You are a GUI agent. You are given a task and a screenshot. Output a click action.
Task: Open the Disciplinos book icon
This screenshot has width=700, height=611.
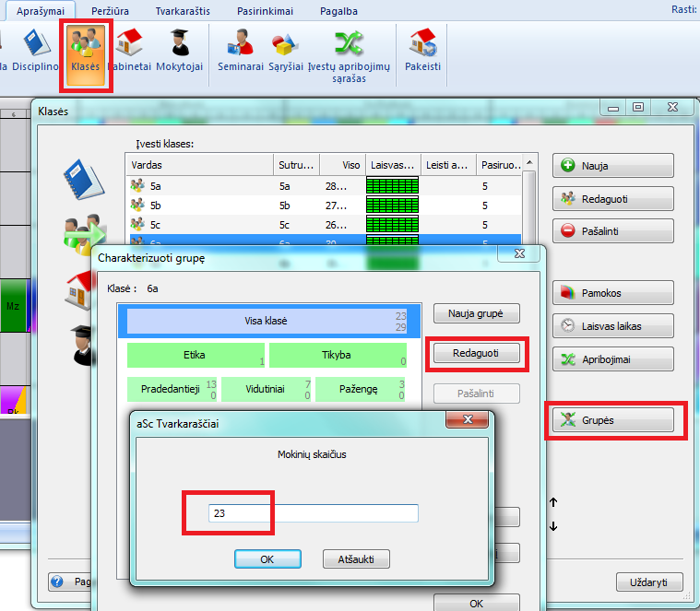[x=37, y=53]
